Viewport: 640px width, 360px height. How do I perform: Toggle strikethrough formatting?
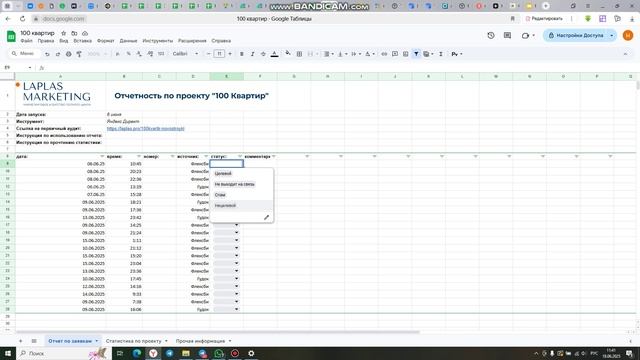[x=263, y=54]
